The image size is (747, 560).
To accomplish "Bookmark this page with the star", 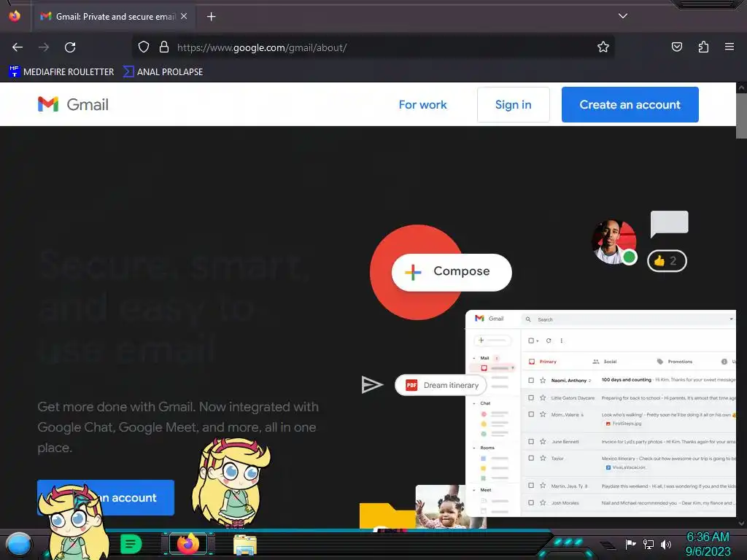I will (x=603, y=47).
